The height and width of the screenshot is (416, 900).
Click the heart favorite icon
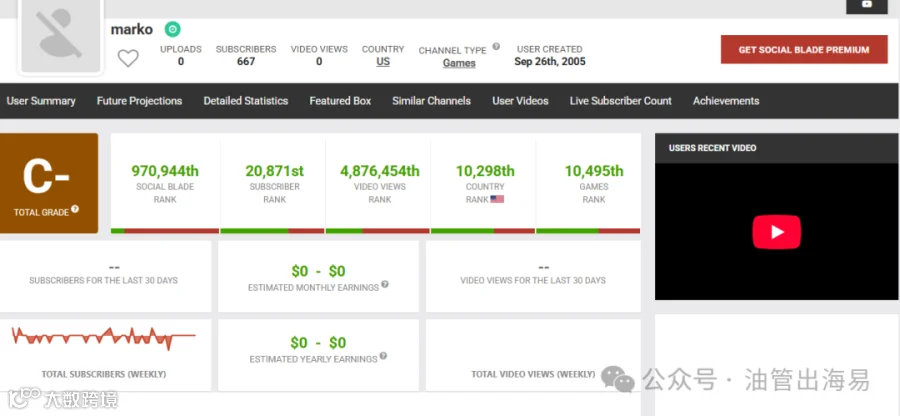click(128, 58)
